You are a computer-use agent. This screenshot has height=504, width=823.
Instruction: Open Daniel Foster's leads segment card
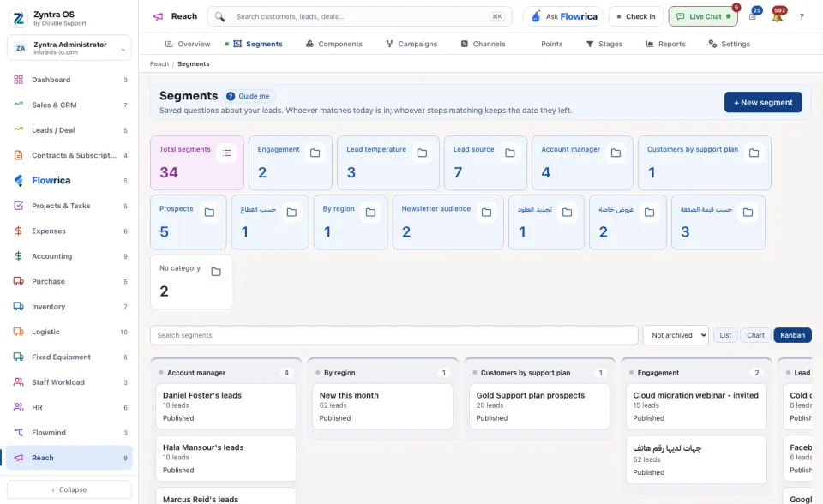[225, 406]
